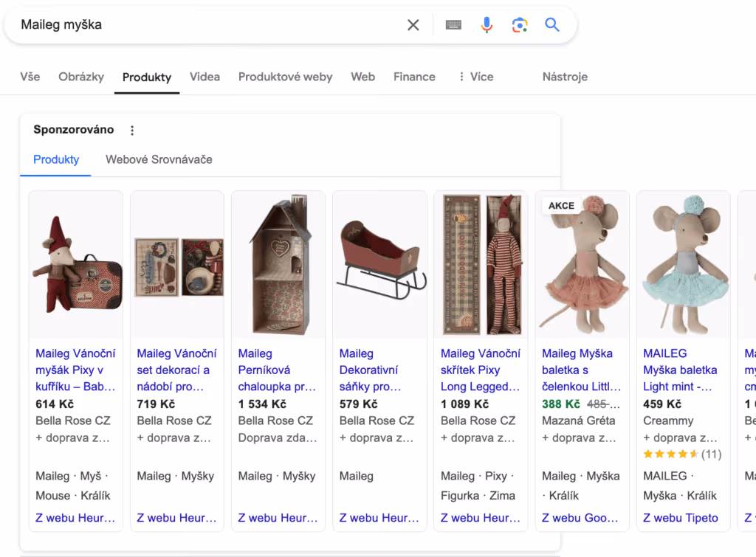756x557 pixels.
Task: Open Maileg Myška baletka s čelenkou link
Action: pyautogui.click(x=582, y=370)
